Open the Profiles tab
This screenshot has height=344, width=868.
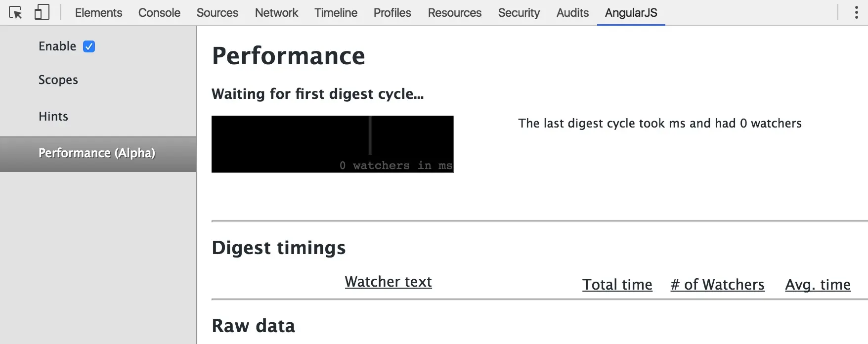[x=392, y=12]
